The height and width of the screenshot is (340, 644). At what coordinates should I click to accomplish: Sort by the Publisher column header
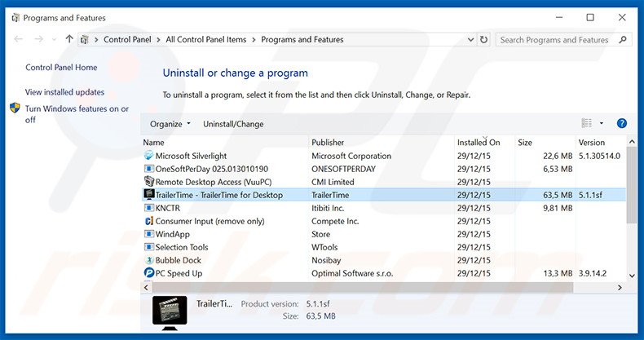[382, 142]
